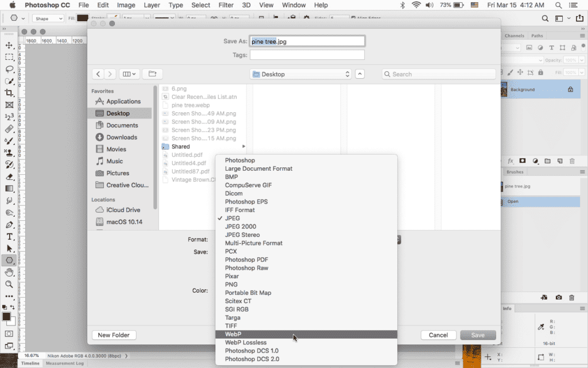Select the Gradient tool
The height and width of the screenshot is (368, 588).
pyautogui.click(x=9, y=189)
